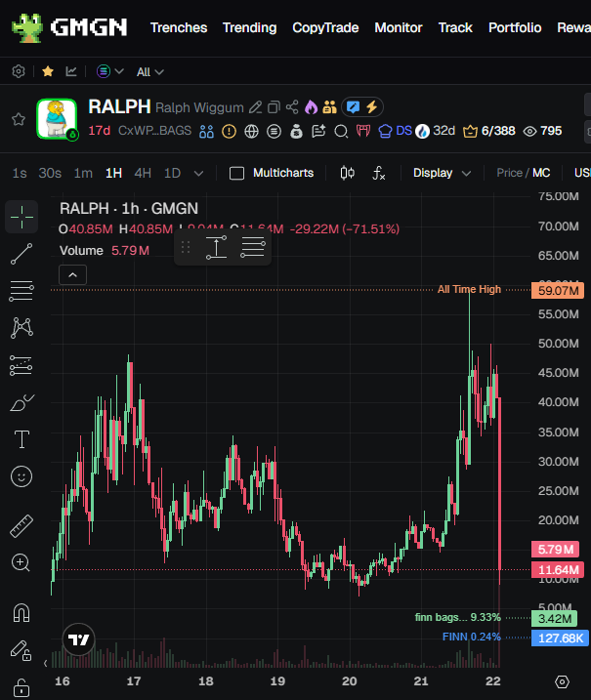Select the ruler measure tool
591x700 pixels.
21,526
